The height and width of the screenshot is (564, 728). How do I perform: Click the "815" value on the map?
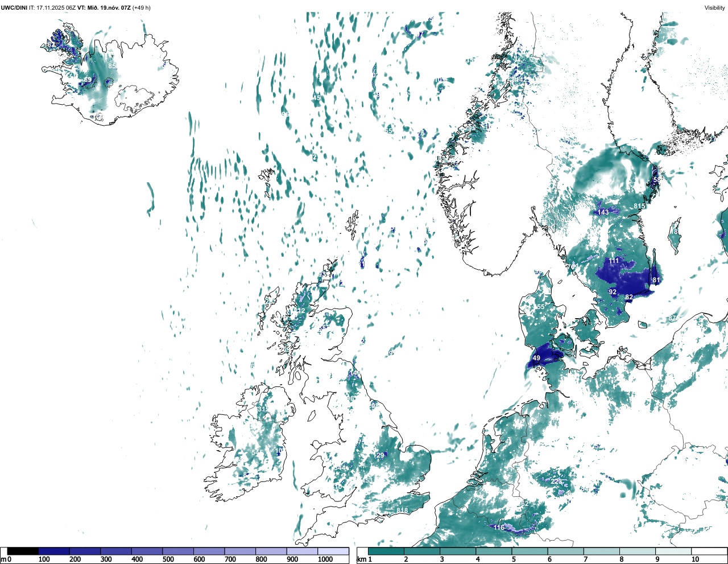639,207
